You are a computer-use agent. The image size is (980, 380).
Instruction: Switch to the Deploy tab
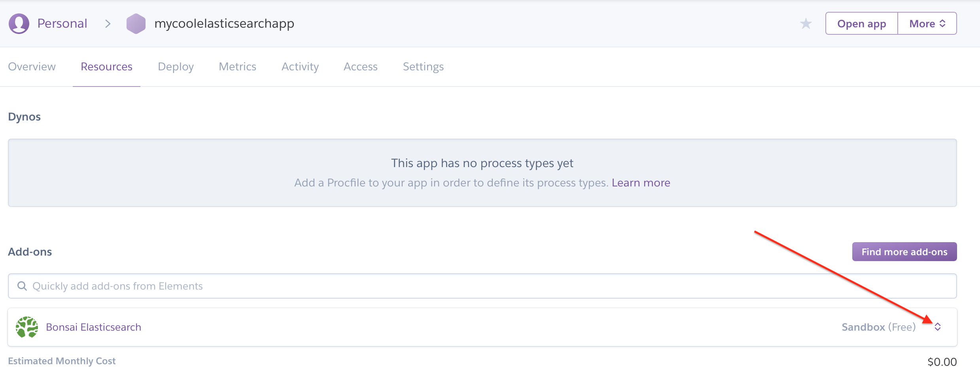pos(175,66)
